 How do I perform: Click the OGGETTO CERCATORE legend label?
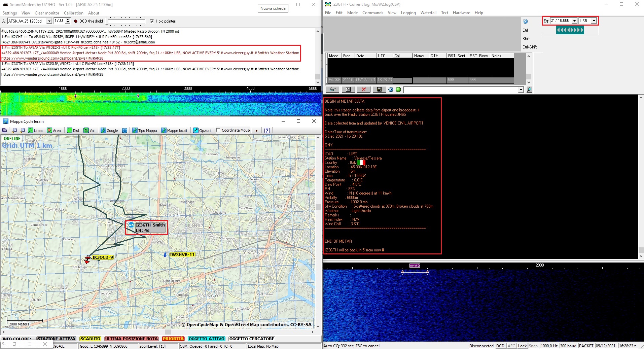pyautogui.click(x=252, y=339)
